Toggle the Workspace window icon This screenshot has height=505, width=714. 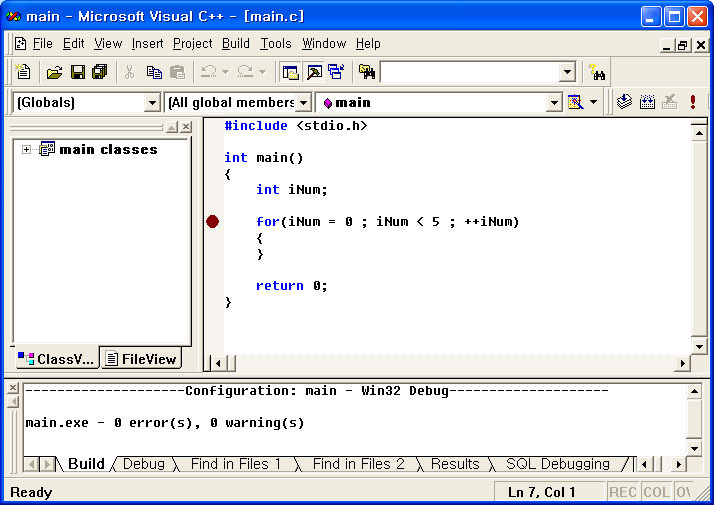tap(290, 71)
